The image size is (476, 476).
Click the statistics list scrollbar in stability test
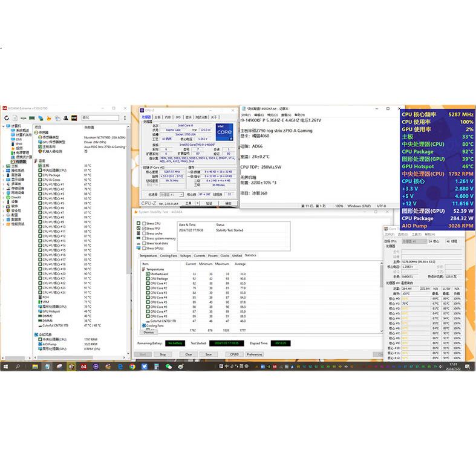click(382, 297)
